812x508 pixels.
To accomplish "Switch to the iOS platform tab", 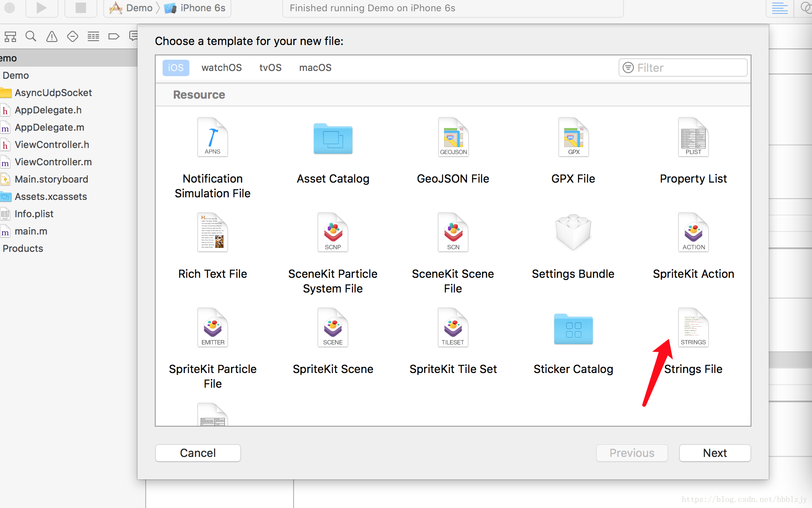I will (x=176, y=68).
